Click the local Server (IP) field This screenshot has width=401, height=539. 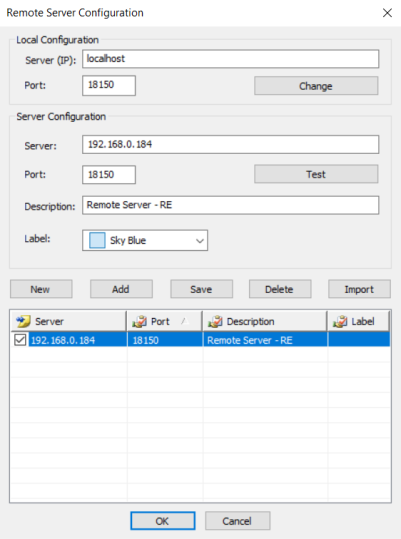click(x=231, y=59)
